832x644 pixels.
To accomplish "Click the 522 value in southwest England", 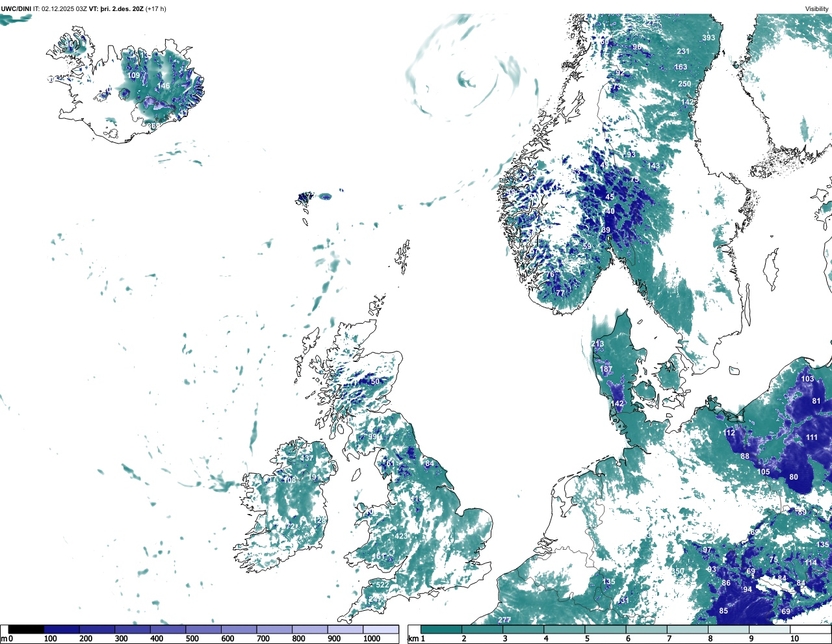I will click(x=382, y=585).
